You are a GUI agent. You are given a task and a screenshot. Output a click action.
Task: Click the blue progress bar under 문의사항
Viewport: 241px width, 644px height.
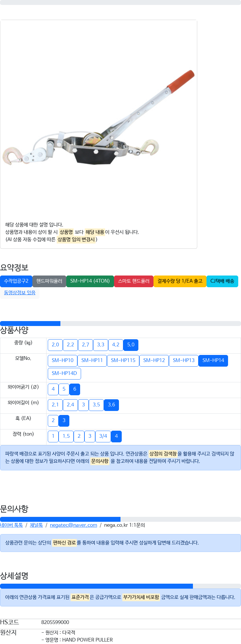[x=60, y=519]
